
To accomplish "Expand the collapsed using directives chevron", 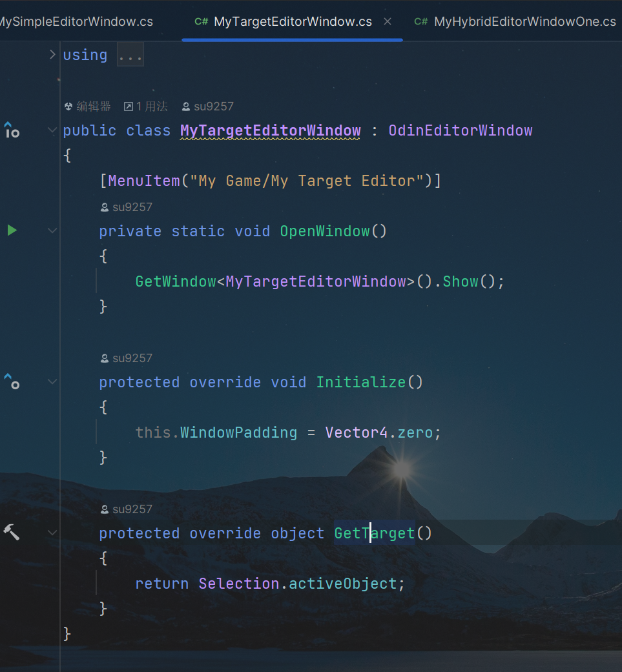I will 52,54.
